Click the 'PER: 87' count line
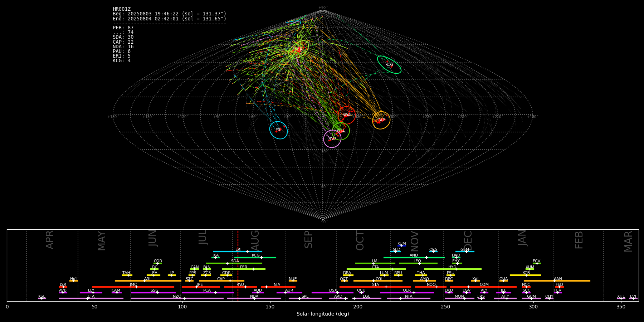Image resolution: width=644 pixels, height=322 pixels. 123,28
